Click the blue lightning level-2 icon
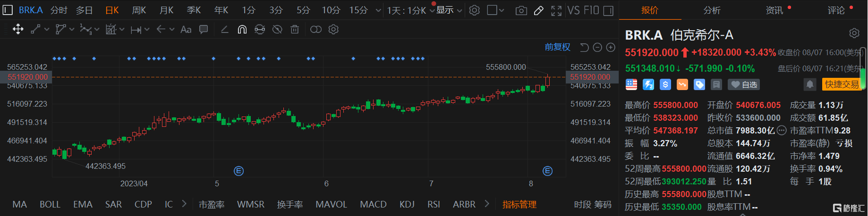 coord(648,84)
